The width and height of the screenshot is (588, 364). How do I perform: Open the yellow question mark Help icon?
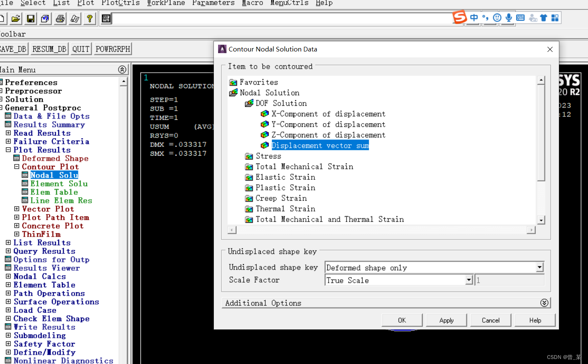coord(89,19)
